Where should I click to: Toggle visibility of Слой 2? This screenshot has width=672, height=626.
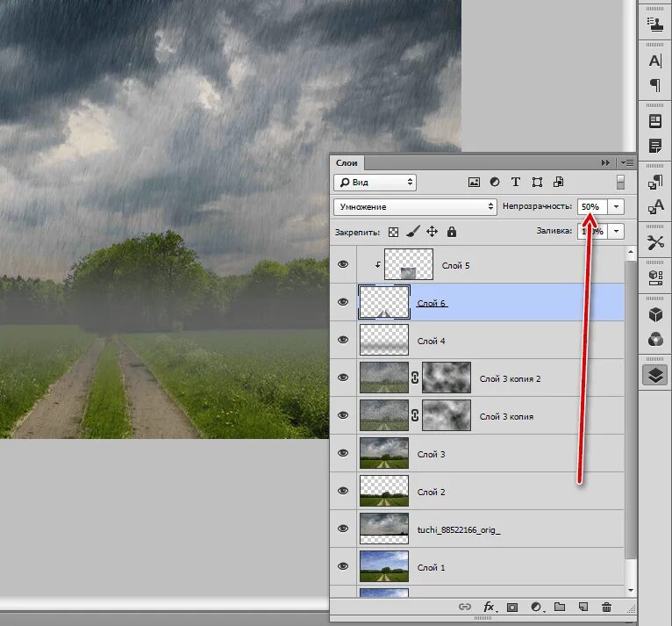click(x=343, y=491)
